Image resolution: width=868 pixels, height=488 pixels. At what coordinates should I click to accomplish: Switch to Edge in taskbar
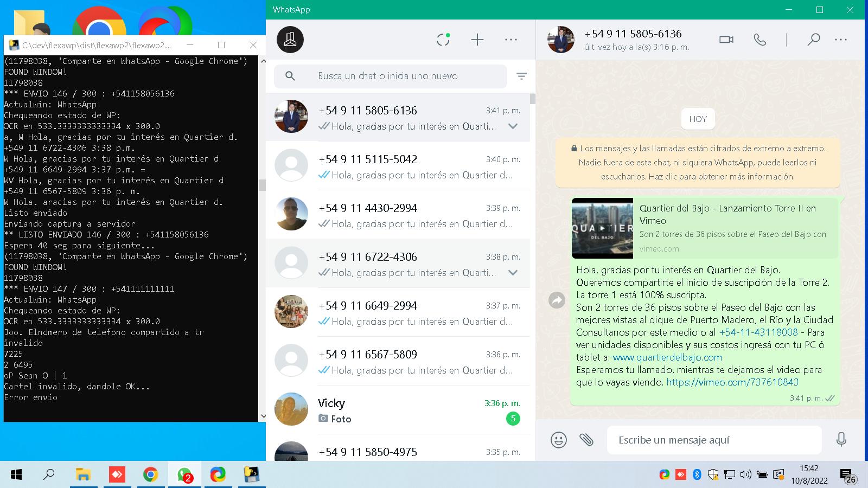point(218,475)
